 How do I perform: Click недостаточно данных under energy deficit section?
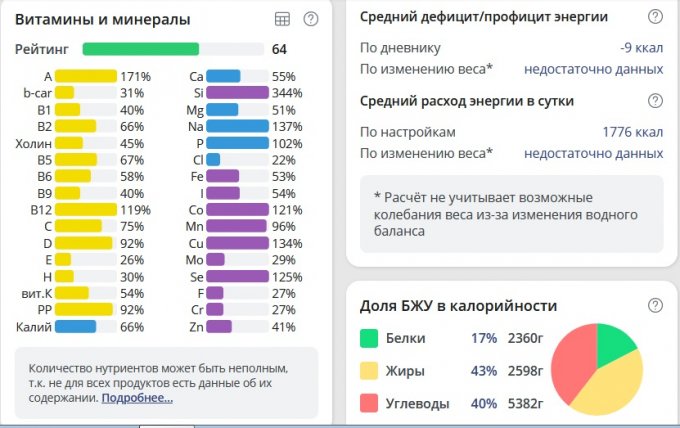593,69
